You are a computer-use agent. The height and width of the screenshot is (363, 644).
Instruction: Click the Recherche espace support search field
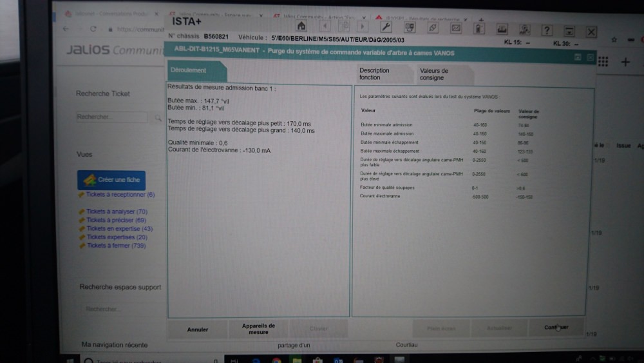coord(122,309)
